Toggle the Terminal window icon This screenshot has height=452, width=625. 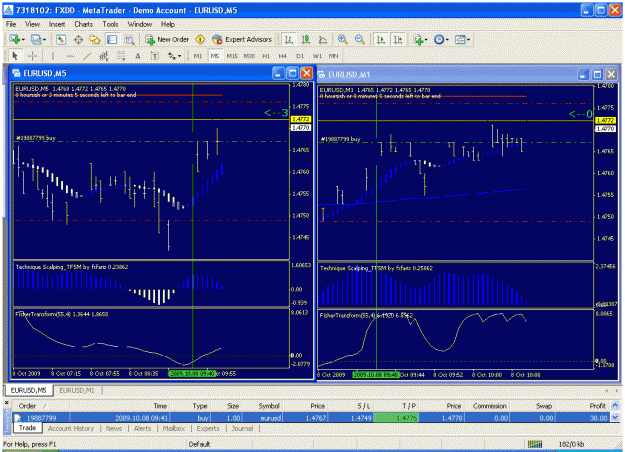coord(112,39)
